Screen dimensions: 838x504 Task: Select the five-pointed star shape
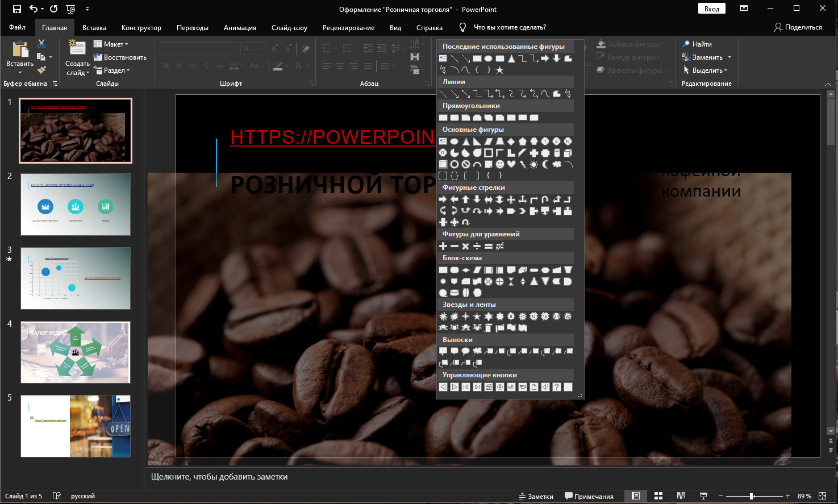click(x=477, y=316)
